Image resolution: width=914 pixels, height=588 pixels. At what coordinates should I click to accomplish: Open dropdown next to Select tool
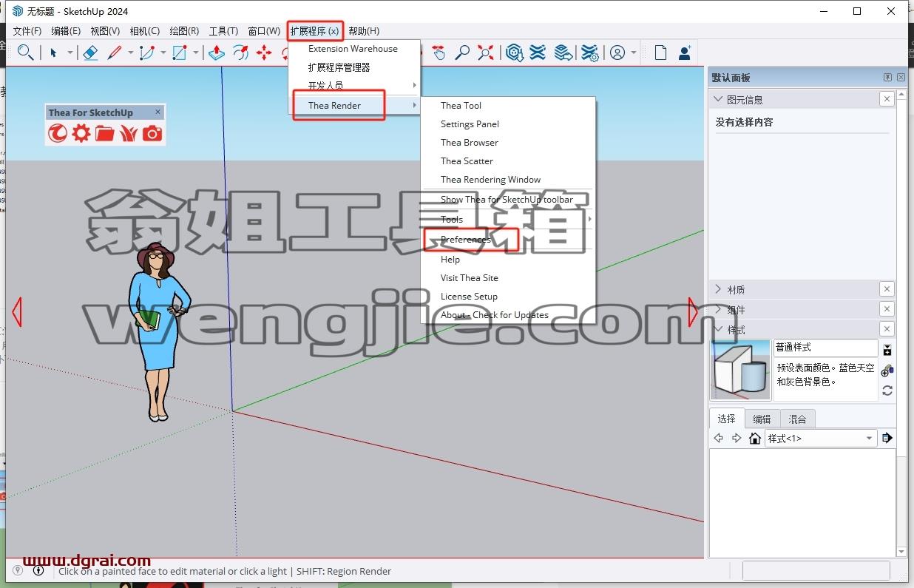(70, 53)
